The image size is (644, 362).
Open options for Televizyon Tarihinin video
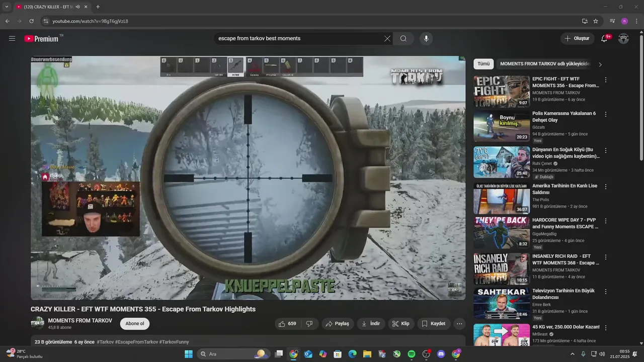(606, 292)
